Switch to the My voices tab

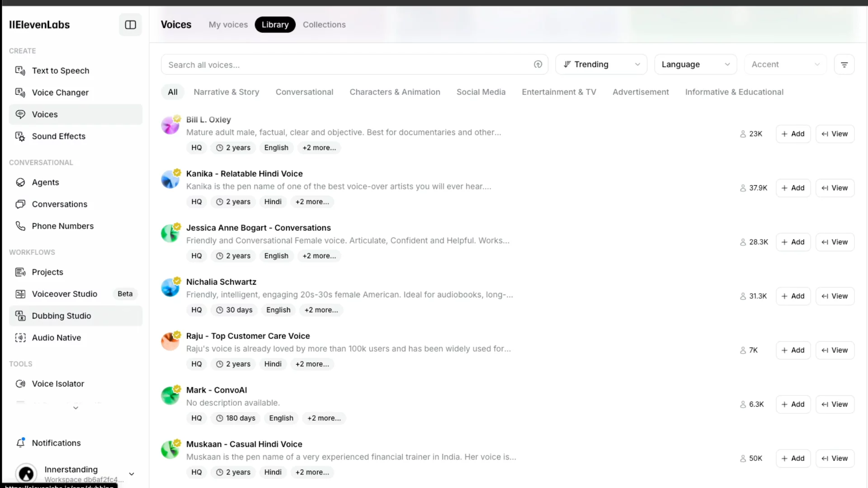click(x=228, y=25)
